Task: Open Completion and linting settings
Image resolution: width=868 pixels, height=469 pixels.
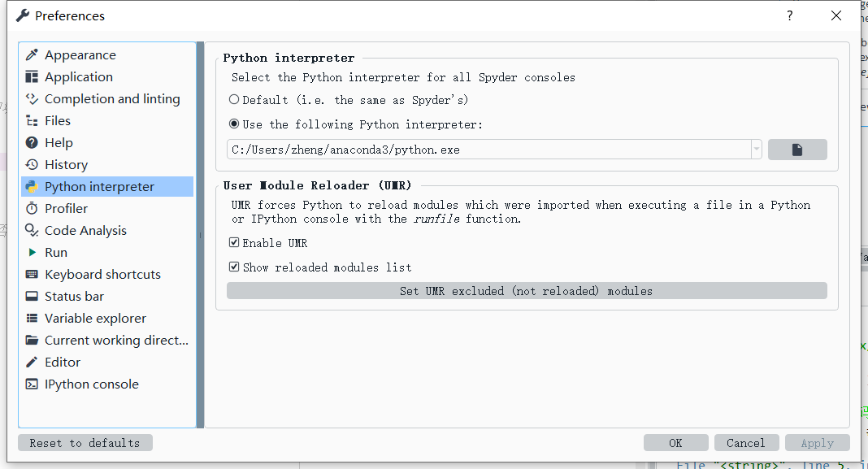Action: tap(33, 98)
